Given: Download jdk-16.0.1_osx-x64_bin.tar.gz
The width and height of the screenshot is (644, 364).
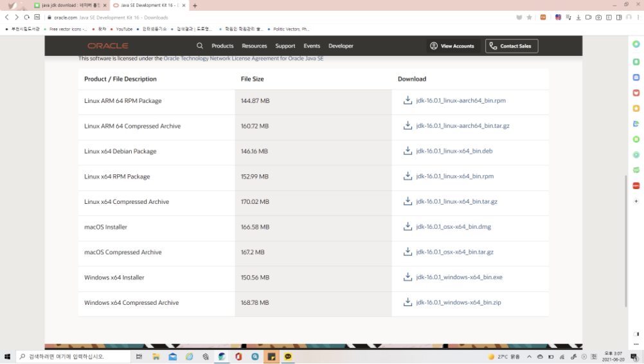Looking at the screenshot, I should [454, 252].
